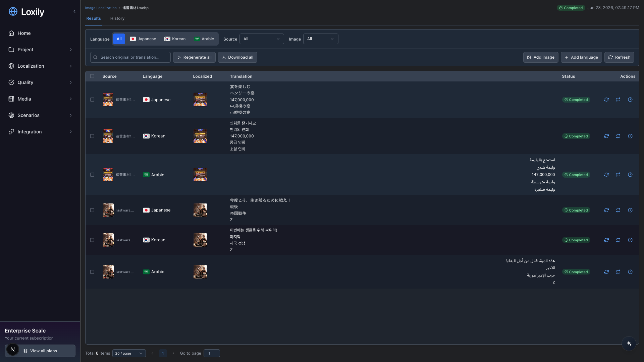Click the repeat-arrows icon in the 运营素材1 Korean row

618,136
